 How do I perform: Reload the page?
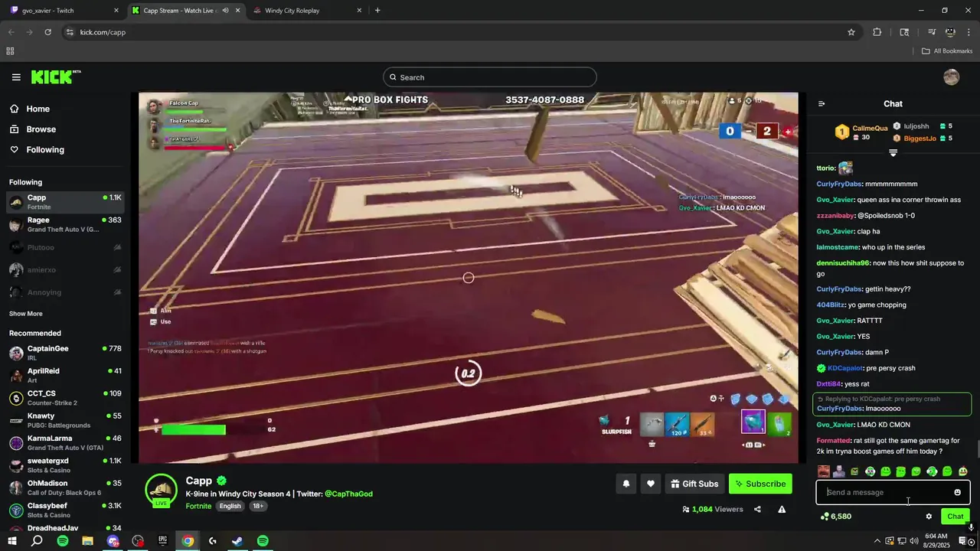pos(47,32)
